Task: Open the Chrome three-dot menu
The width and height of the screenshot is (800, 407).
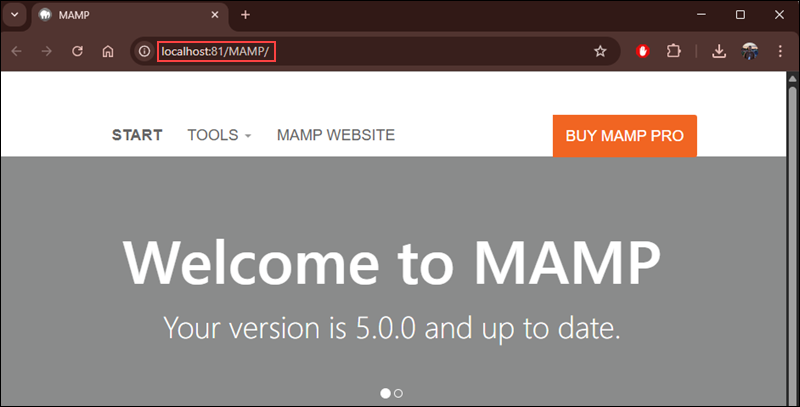Action: pyautogui.click(x=780, y=51)
